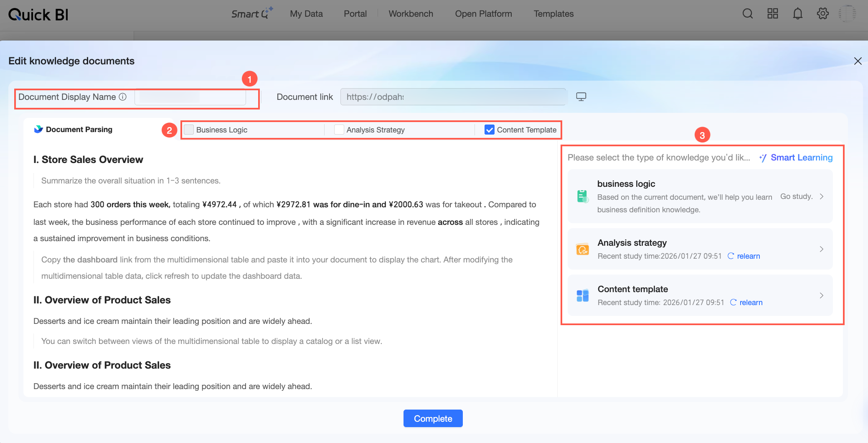Open the Portal menu
868x443 pixels.
(355, 14)
